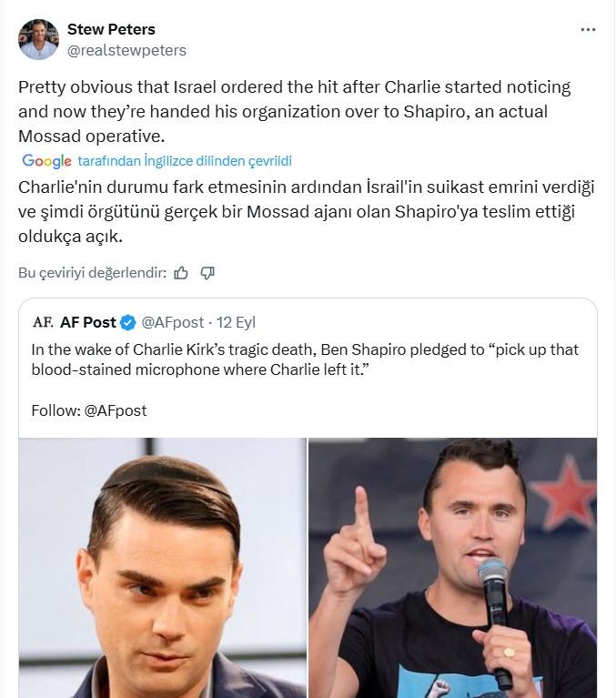Click the Turkish translated tweet text
616x698 pixels.
coord(306,211)
